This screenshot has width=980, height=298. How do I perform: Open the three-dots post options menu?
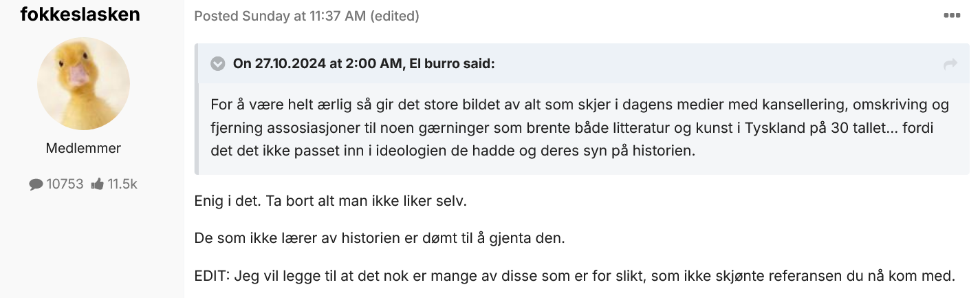coord(952,15)
